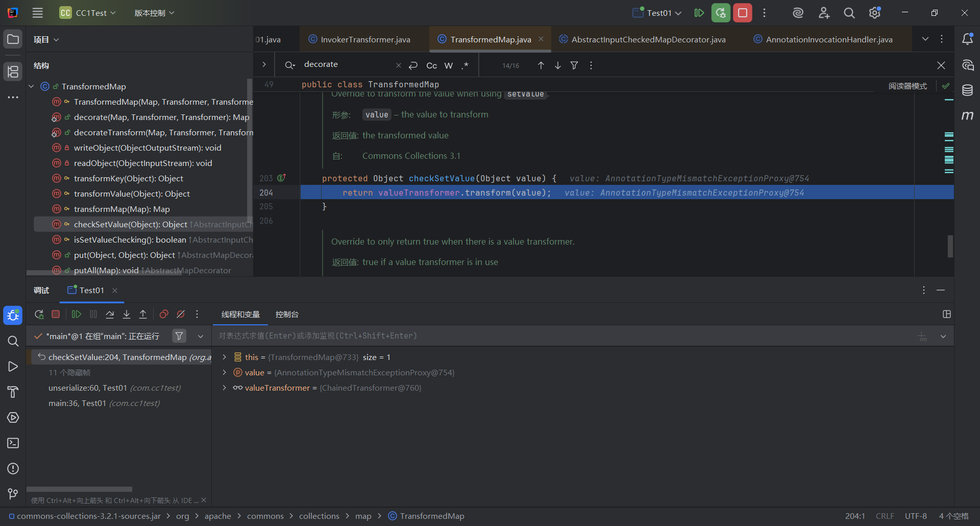Collapse the TransformedMap structure node

click(31, 86)
